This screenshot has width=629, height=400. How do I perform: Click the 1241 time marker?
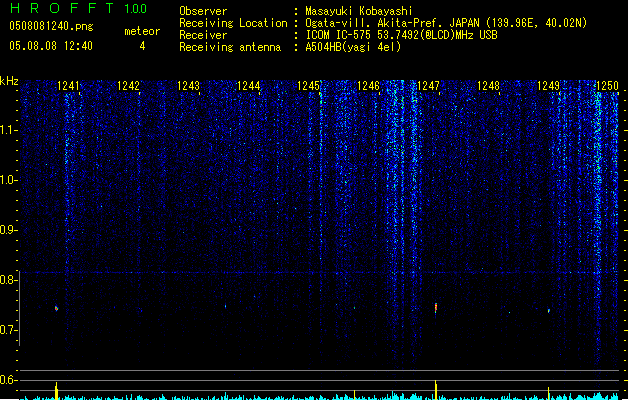tap(68, 86)
